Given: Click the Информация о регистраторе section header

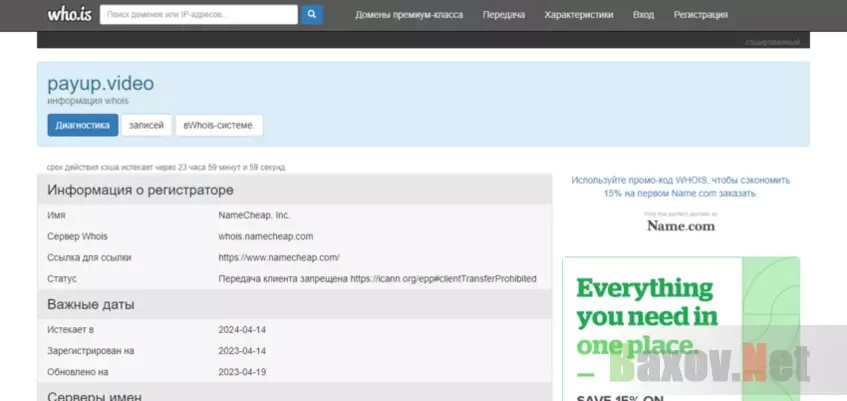Looking at the screenshot, I should [x=140, y=190].
